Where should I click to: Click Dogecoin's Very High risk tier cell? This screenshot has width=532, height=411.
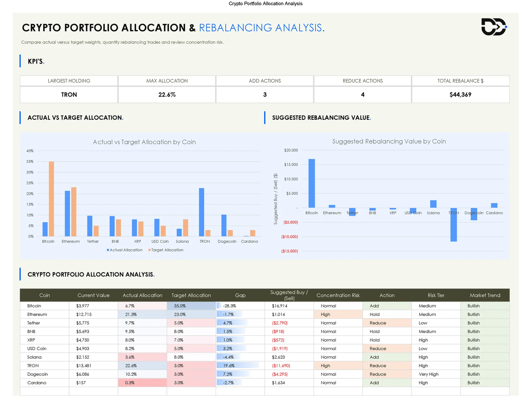point(436,374)
